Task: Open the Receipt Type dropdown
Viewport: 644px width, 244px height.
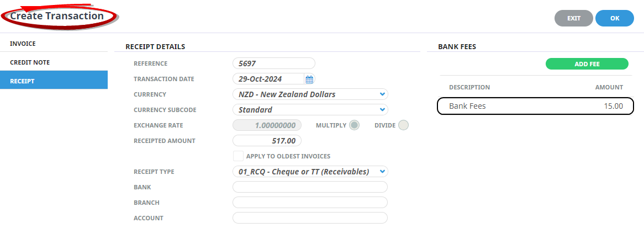Action: 310,172
